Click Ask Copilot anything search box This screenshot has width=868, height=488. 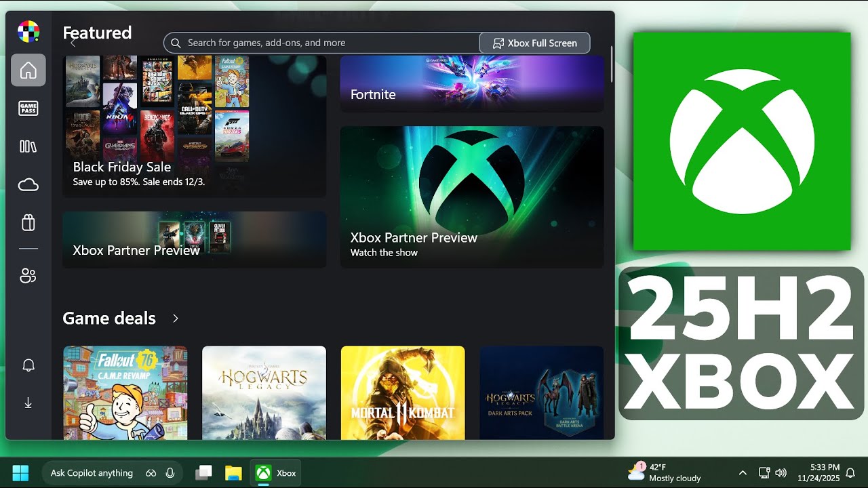92,473
